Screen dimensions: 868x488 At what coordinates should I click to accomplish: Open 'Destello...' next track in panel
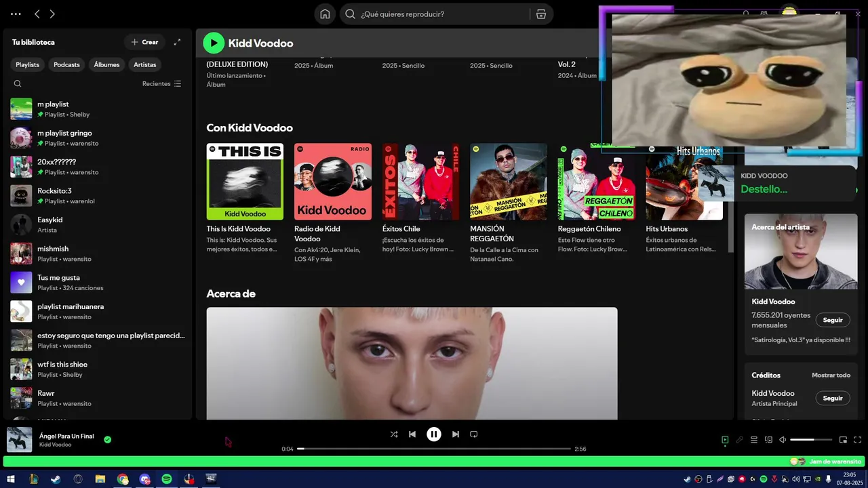click(764, 189)
